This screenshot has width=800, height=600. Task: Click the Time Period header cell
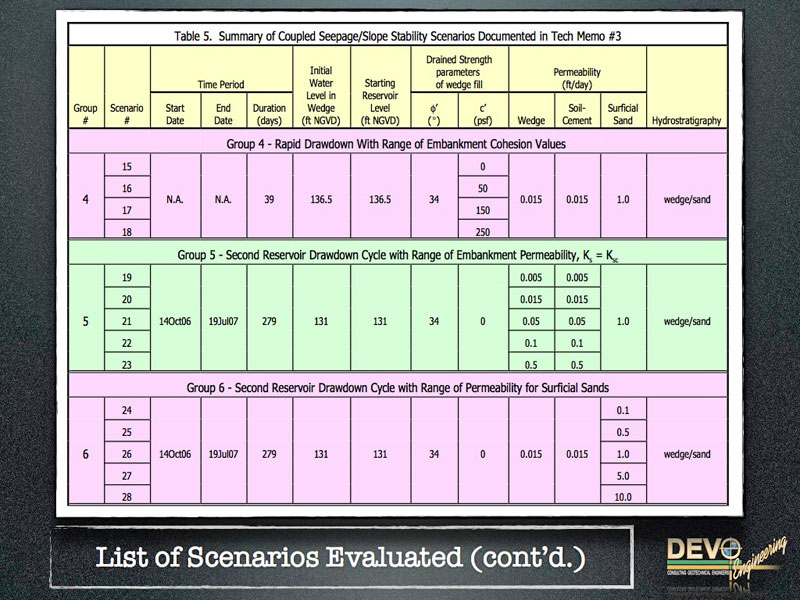pyautogui.click(x=220, y=86)
